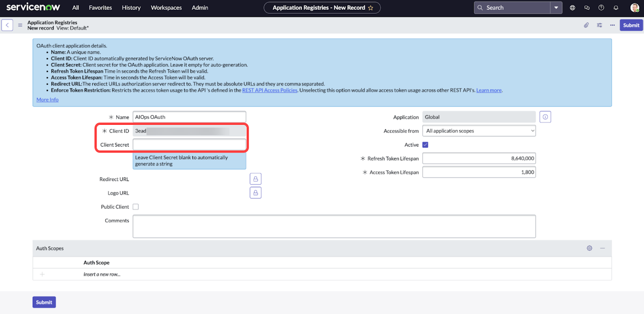The width and height of the screenshot is (644, 314).
Task: Open the Workspaces menu
Action: [166, 8]
